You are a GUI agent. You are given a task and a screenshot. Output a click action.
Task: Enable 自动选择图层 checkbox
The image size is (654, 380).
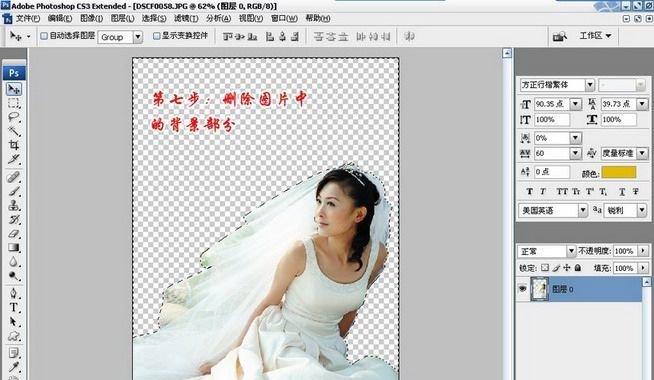(44, 36)
